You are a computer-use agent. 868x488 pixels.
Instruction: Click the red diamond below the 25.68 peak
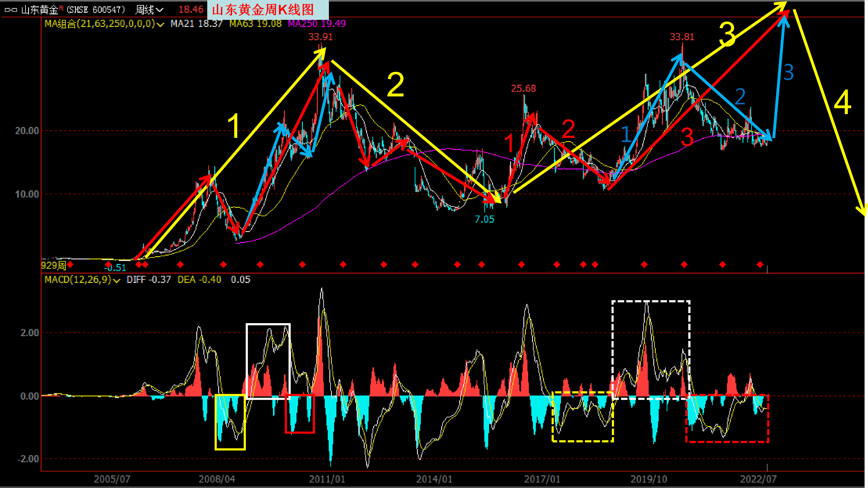tap(521, 265)
